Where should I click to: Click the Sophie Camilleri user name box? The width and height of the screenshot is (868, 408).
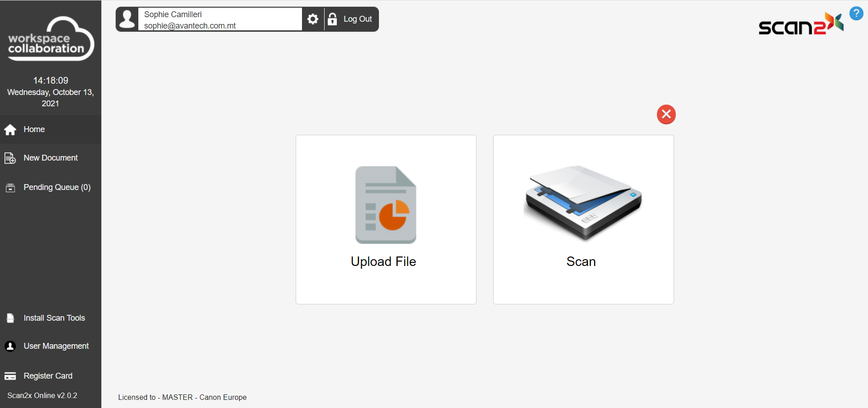coord(220,19)
